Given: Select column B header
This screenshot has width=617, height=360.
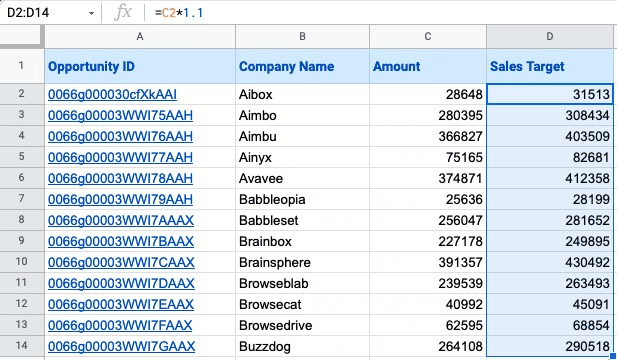Looking at the screenshot, I should (302, 37).
